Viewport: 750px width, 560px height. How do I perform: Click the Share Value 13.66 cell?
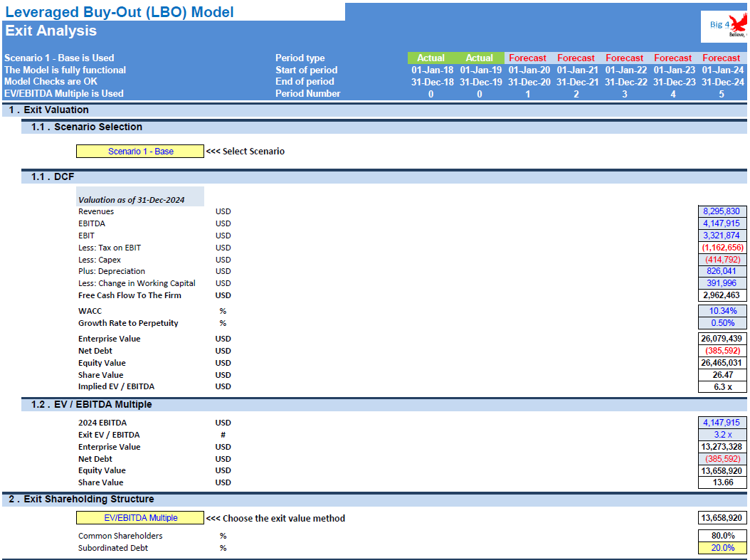point(722,482)
